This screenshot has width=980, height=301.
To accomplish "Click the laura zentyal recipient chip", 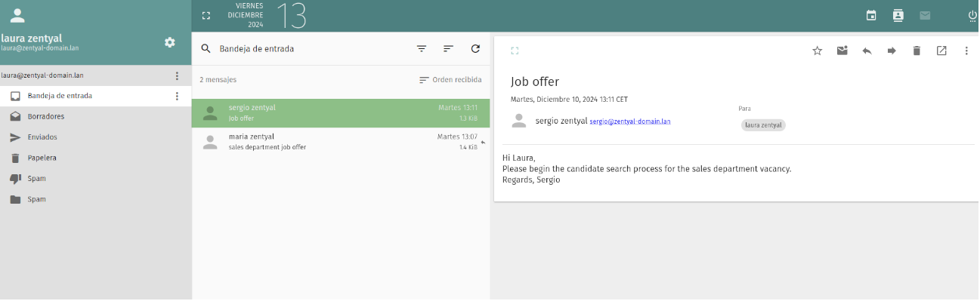I will 763,125.
